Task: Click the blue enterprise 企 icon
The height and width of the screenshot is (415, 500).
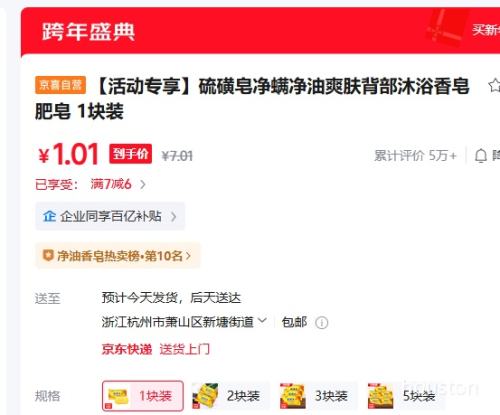Action: tap(49, 216)
